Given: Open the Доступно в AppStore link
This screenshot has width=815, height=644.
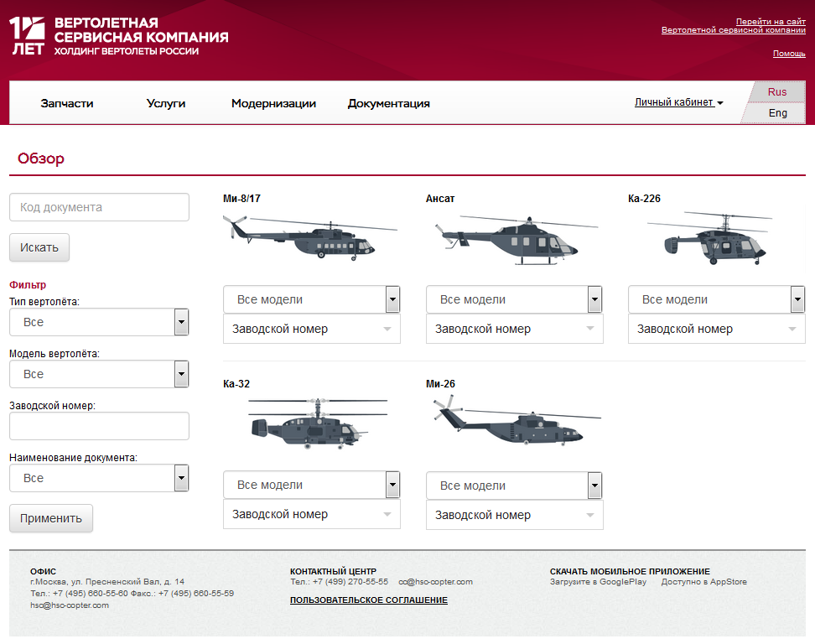Looking at the screenshot, I should [703, 582].
